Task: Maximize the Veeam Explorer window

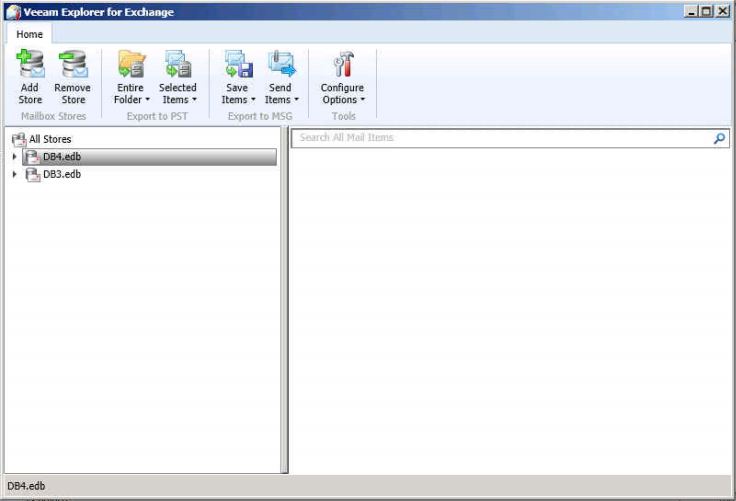Action: tap(706, 11)
